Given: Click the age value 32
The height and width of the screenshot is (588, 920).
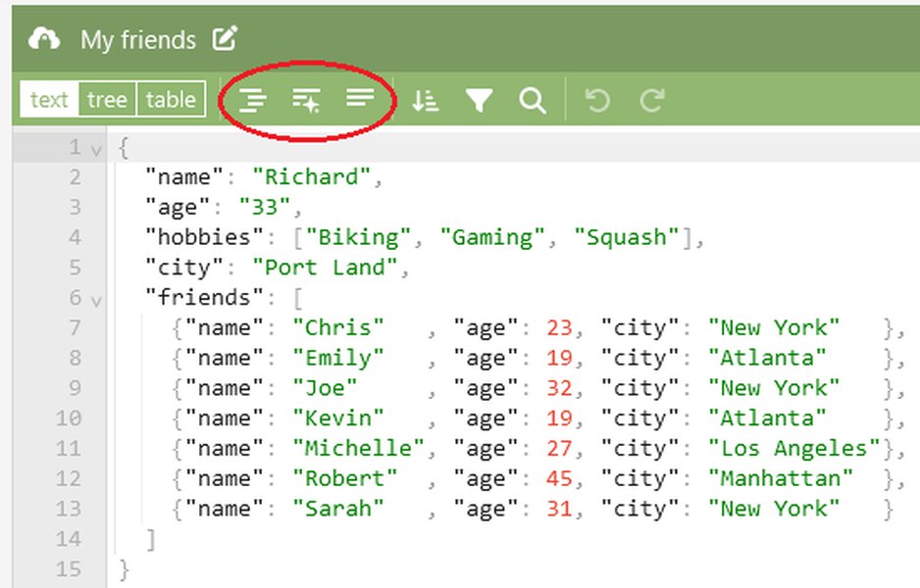Looking at the screenshot, I should point(559,387).
